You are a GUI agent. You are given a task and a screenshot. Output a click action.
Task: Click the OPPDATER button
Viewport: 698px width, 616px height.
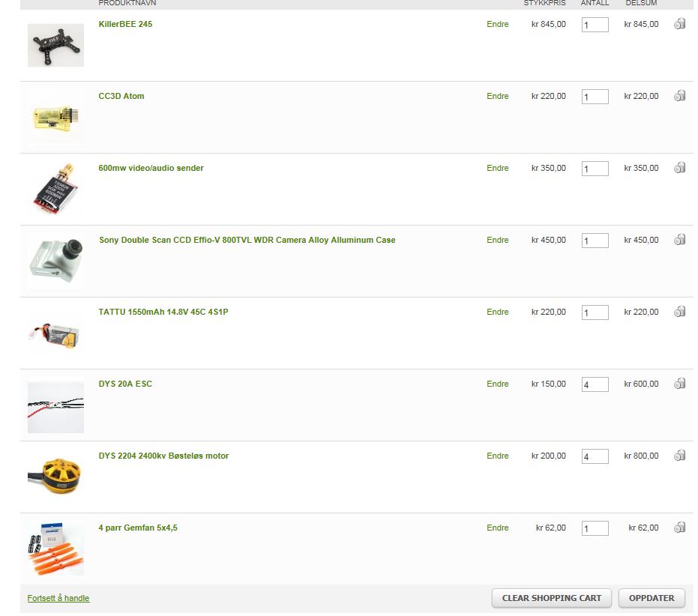[x=652, y=598]
